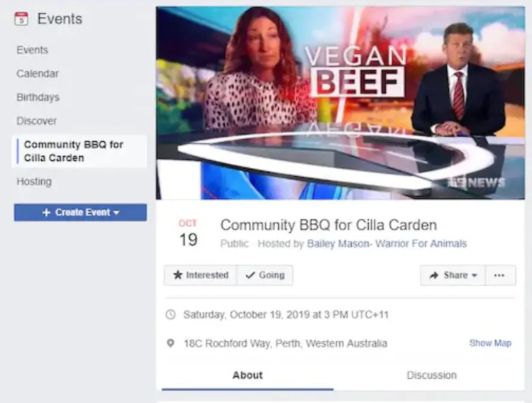Image resolution: width=532 pixels, height=403 pixels.
Task: Open Birthdays in the sidebar
Action: pos(38,97)
